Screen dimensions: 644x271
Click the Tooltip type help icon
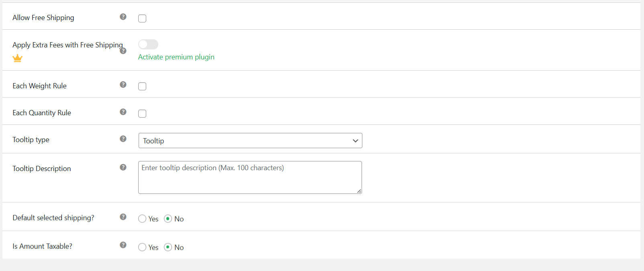[123, 139]
